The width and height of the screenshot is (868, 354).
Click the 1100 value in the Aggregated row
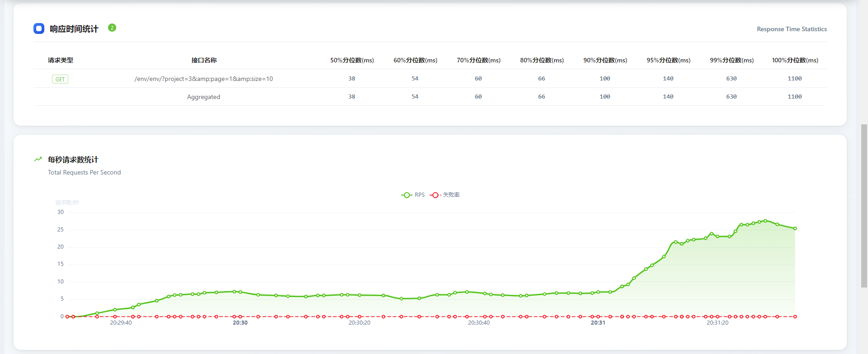(x=794, y=97)
